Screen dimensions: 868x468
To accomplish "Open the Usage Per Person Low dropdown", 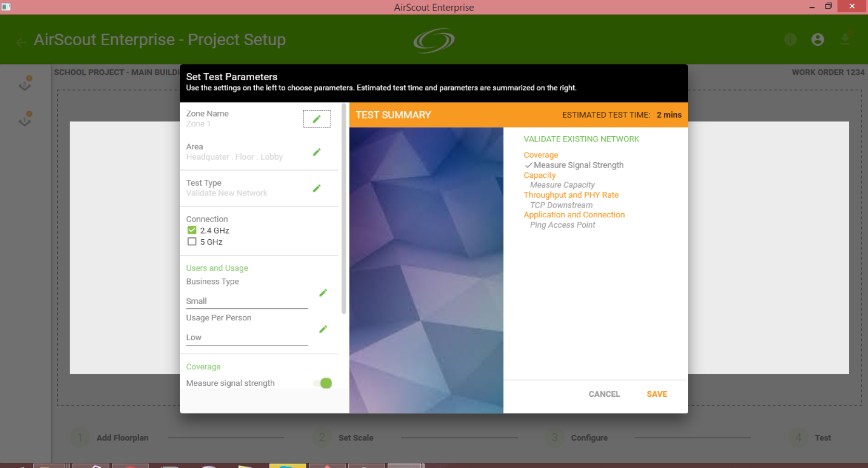I will [x=247, y=337].
